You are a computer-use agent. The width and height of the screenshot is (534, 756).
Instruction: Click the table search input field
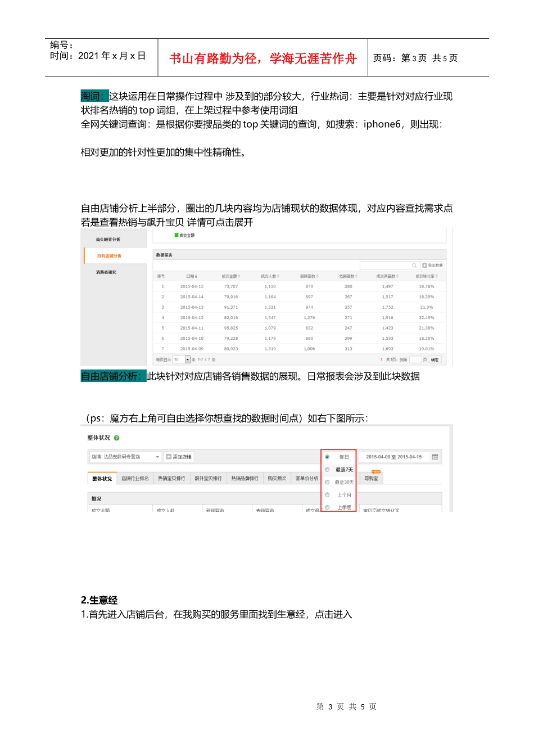coord(389,265)
